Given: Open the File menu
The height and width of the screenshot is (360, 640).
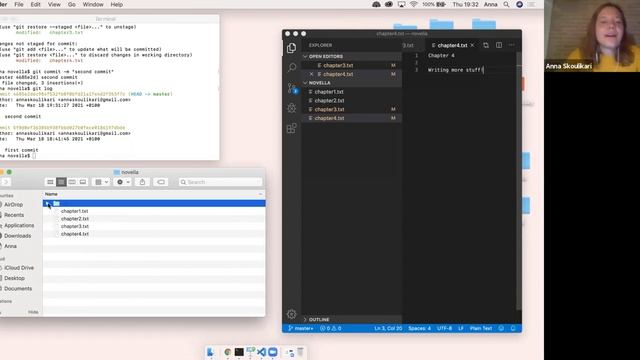Looking at the screenshot, I should click(x=19, y=4).
